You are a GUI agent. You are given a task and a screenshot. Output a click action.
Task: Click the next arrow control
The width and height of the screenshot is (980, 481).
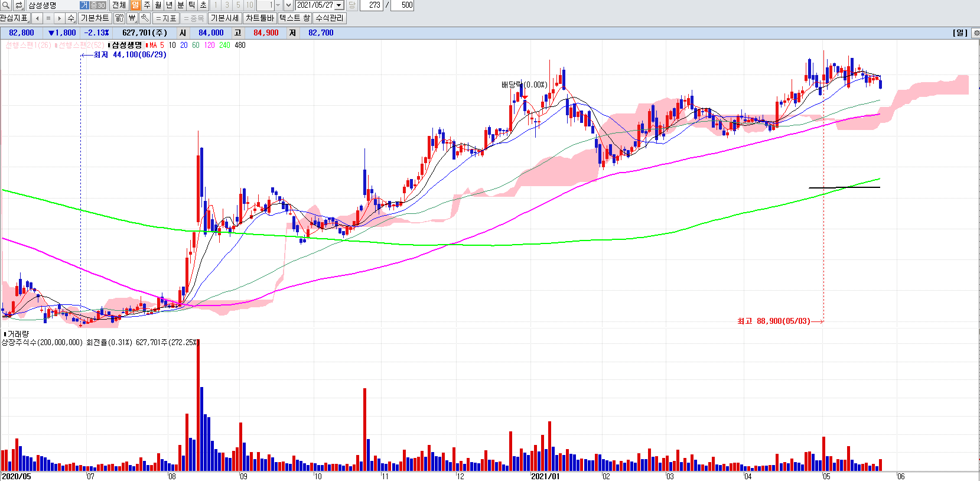click(60, 18)
